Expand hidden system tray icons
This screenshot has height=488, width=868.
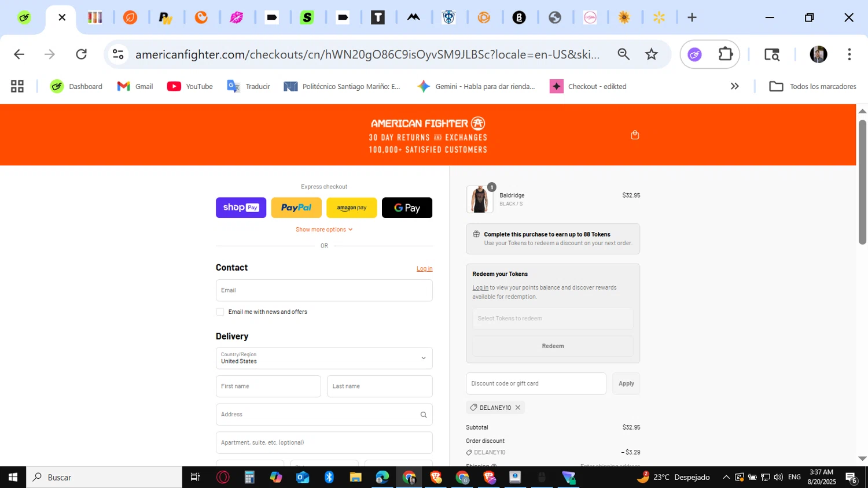726,477
